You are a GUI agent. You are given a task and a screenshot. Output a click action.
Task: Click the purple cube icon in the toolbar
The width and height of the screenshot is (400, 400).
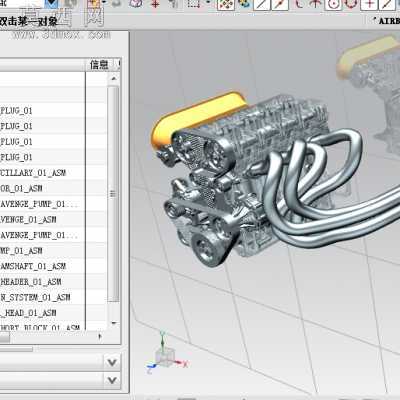136,3
